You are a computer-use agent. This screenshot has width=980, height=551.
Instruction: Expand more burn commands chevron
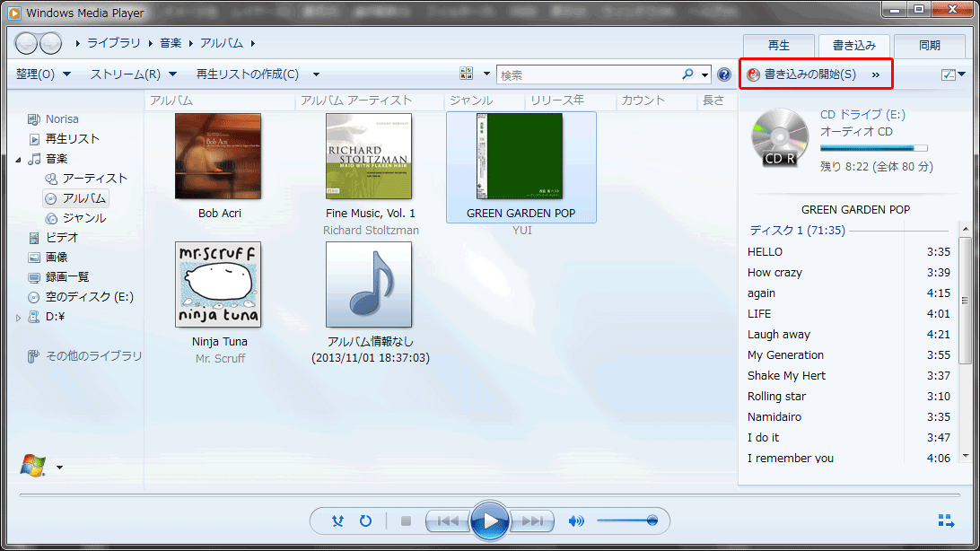coord(876,75)
